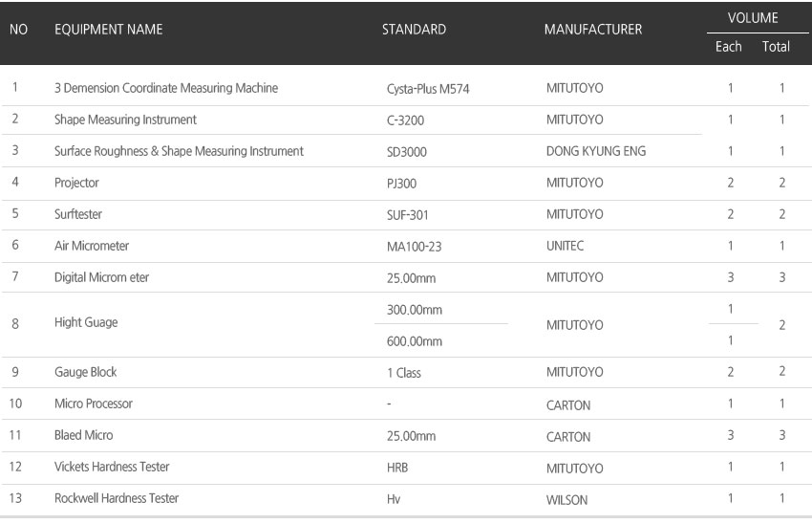Click the STANDARD column header

414,30
